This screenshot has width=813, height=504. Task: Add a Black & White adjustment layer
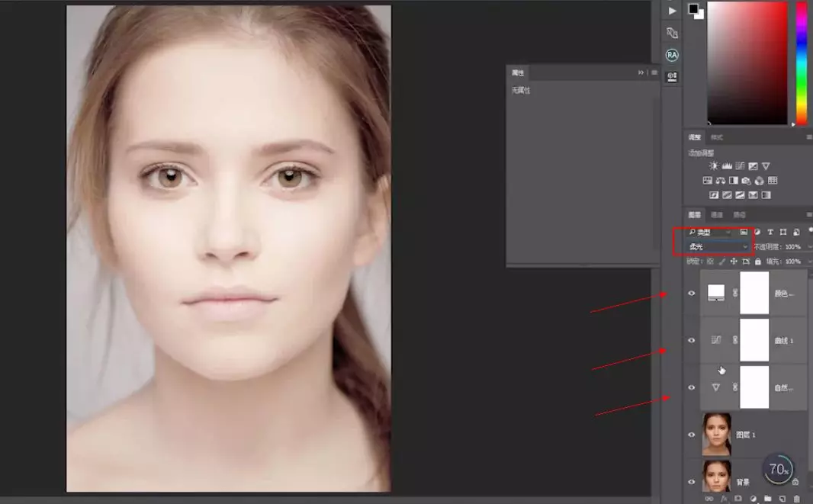tap(733, 181)
